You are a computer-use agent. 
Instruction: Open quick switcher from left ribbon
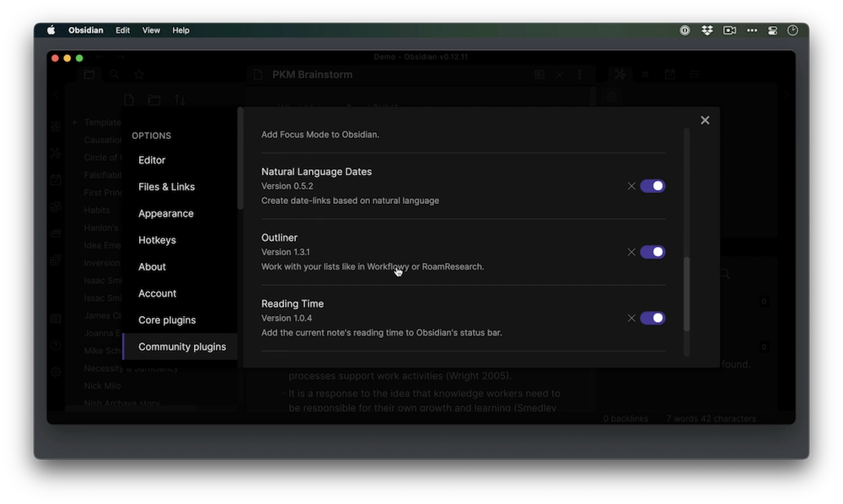pos(56,126)
